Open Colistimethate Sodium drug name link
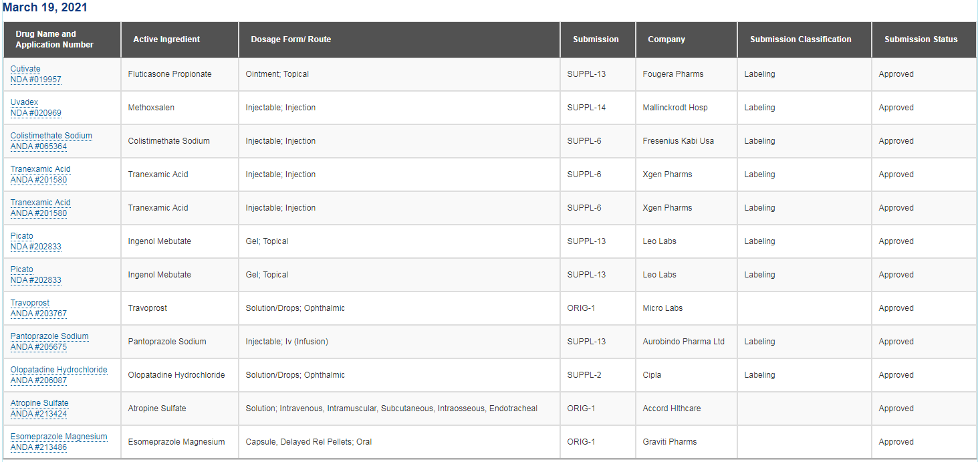Image resolution: width=980 pixels, height=462 pixels. (51, 136)
